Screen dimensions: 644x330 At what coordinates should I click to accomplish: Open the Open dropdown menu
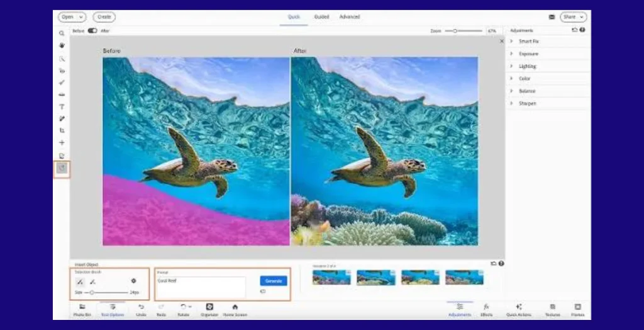pos(72,17)
